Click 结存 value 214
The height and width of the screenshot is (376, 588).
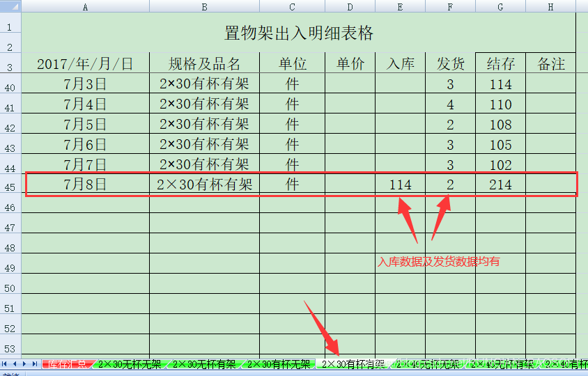coord(501,184)
